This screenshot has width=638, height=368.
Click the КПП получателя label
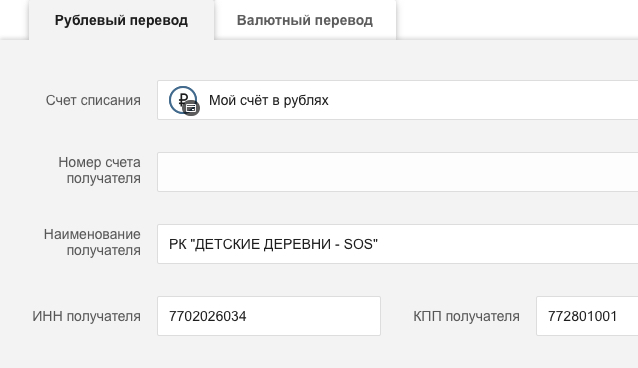point(466,316)
